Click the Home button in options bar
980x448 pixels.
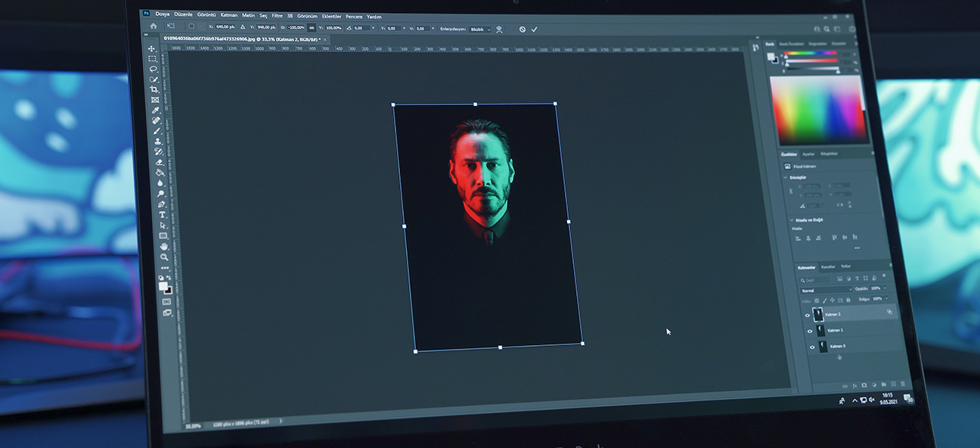click(x=154, y=26)
